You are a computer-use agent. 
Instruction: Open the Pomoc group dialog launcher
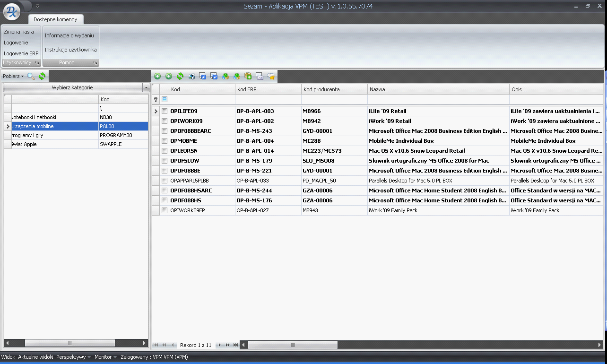tap(95, 63)
